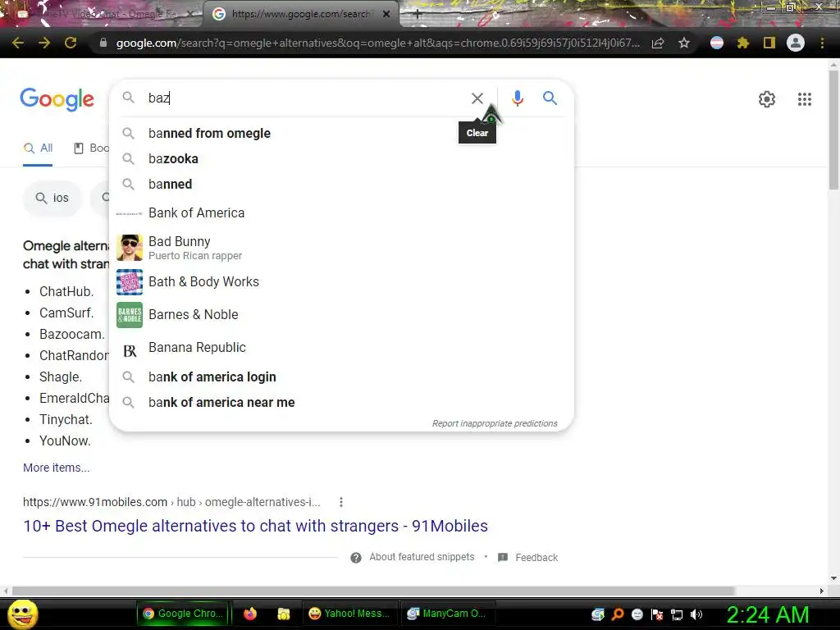The height and width of the screenshot is (630, 840).
Task: Click the vertical page scrollbar
Action: (x=833, y=130)
